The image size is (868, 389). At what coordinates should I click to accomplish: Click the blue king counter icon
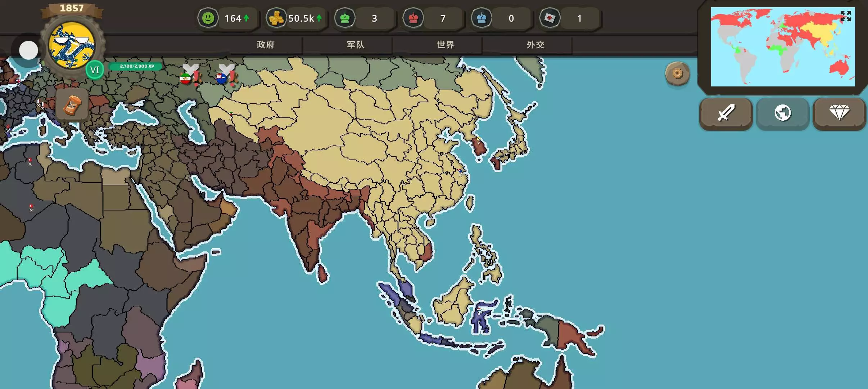click(482, 18)
